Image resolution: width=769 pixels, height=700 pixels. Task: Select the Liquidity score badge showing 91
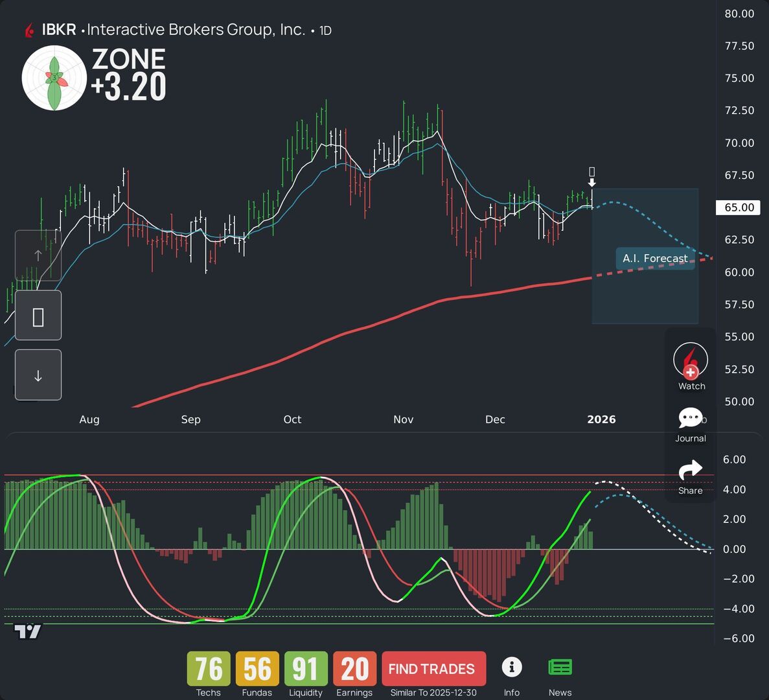(x=305, y=668)
